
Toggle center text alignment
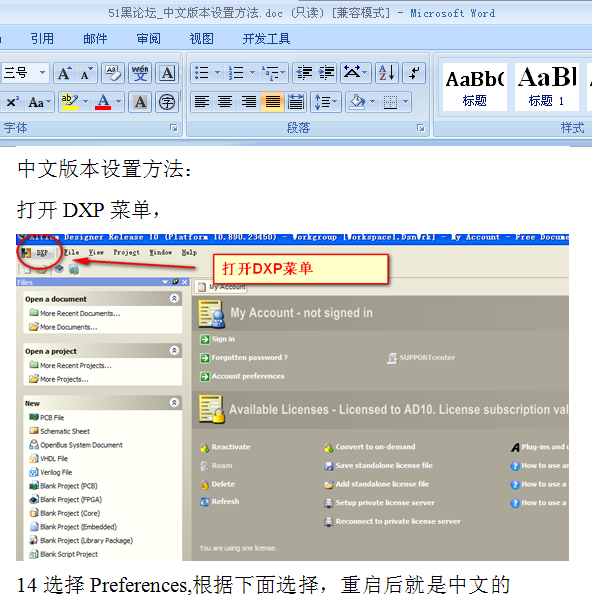(225, 102)
